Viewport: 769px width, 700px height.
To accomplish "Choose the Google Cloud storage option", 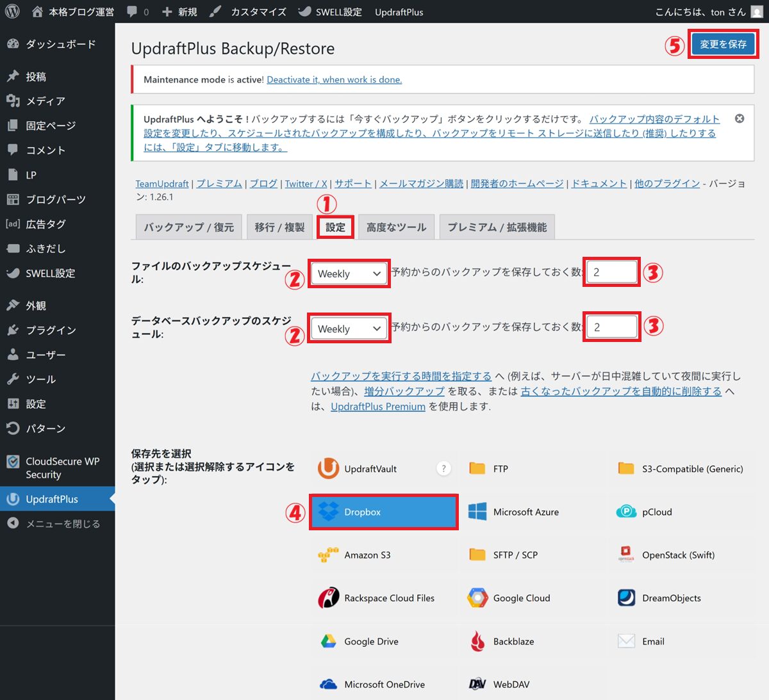I will [x=521, y=598].
